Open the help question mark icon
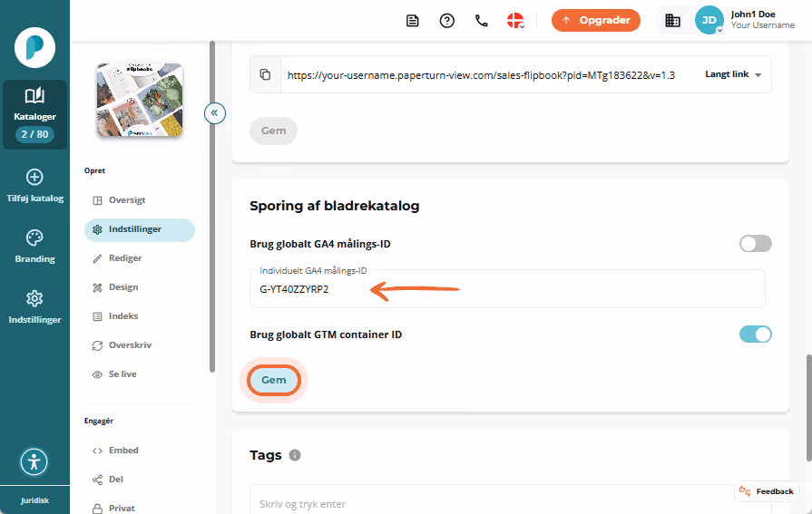The height and width of the screenshot is (514, 812). pyautogui.click(x=447, y=21)
